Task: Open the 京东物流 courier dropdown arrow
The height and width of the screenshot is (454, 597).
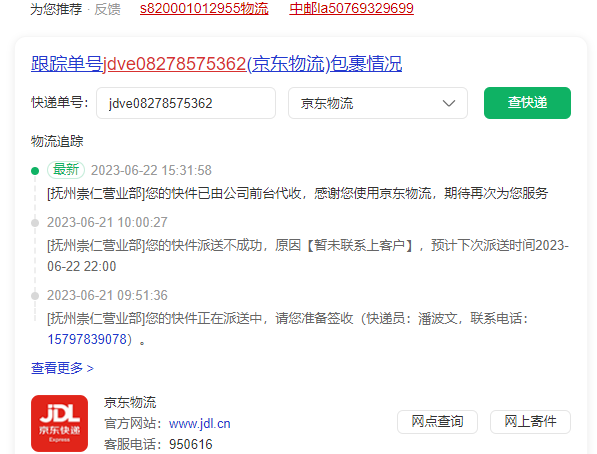Action: (x=449, y=103)
